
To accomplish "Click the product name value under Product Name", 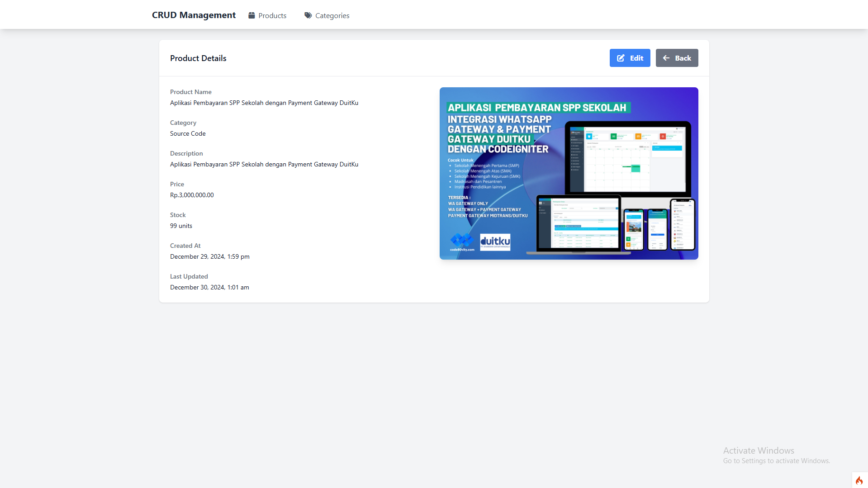I will tap(264, 103).
